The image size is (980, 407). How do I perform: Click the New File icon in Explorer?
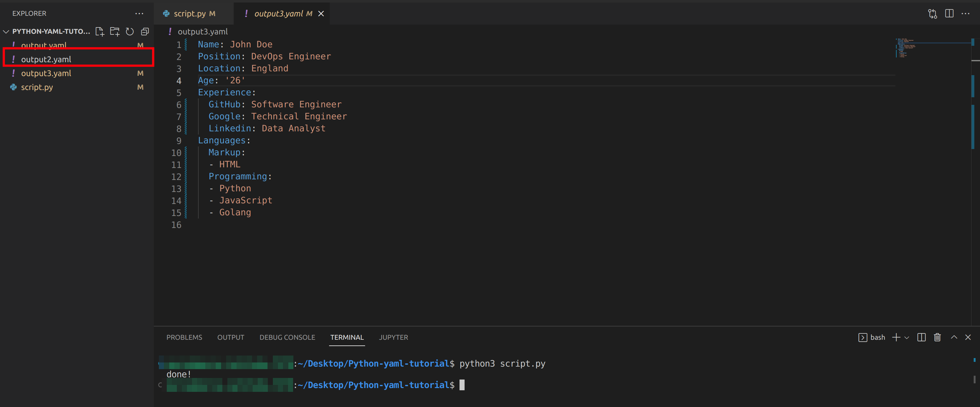click(x=100, y=32)
